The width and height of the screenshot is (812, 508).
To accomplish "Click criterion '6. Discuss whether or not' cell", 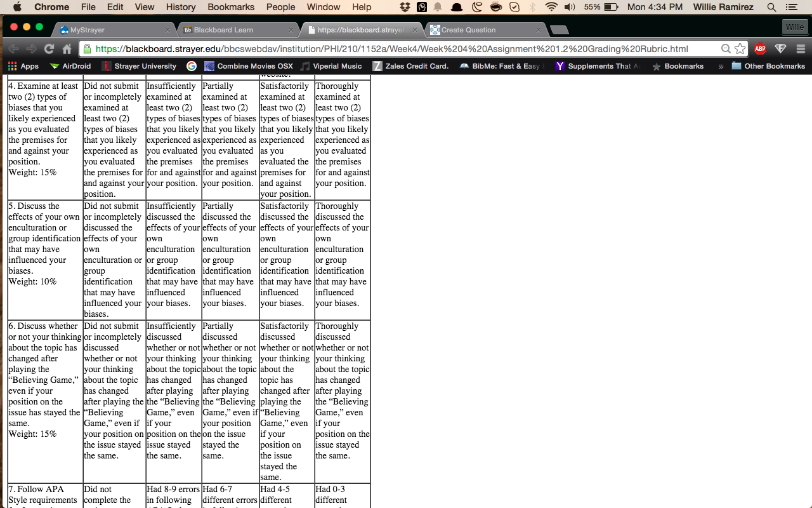I will (45, 403).
